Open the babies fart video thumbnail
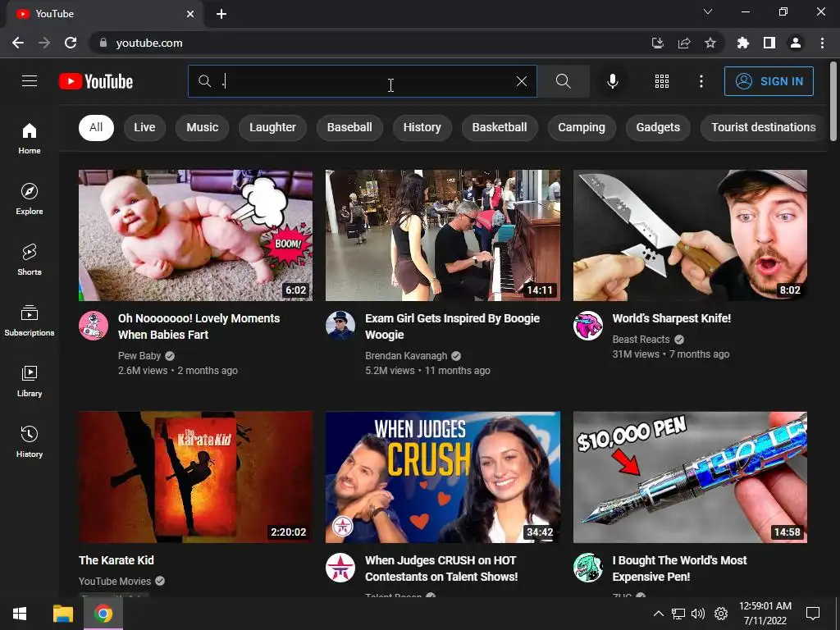The image size is (840, 630). point(195,235)
